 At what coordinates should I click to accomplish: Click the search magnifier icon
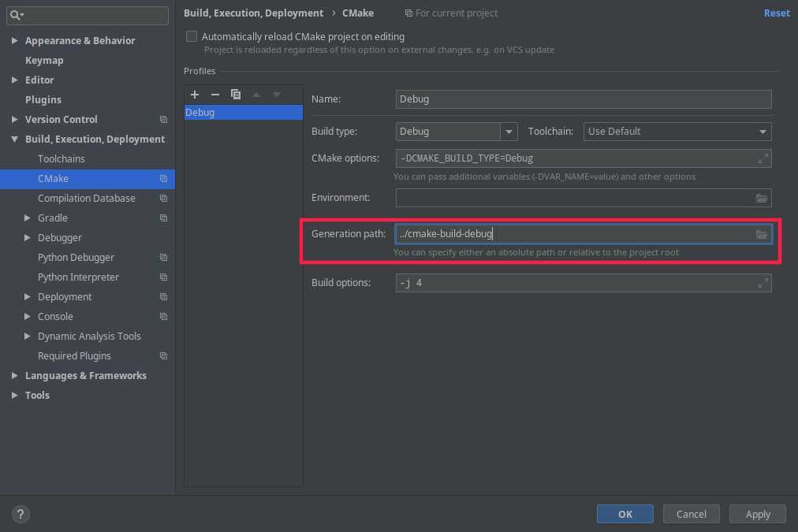[16, 15]
